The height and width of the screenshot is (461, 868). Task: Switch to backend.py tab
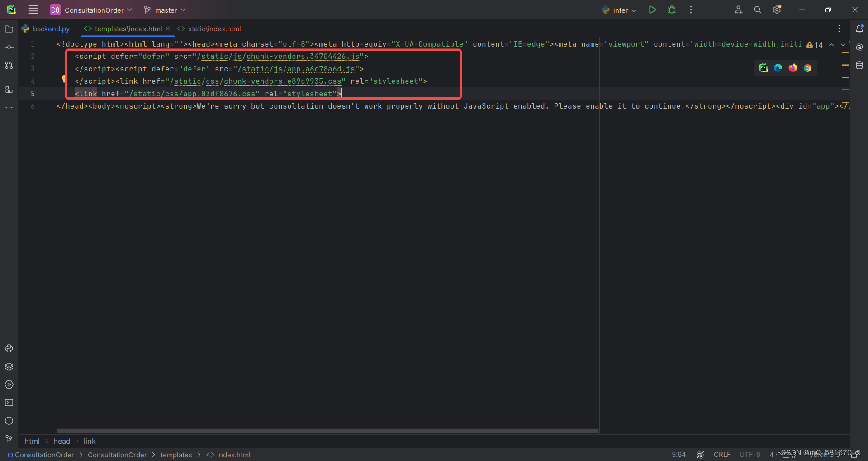46,29
